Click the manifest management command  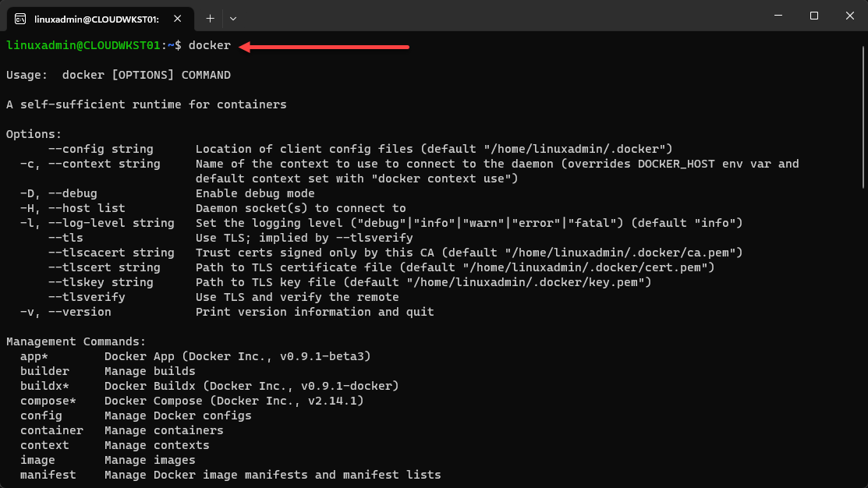48,475
